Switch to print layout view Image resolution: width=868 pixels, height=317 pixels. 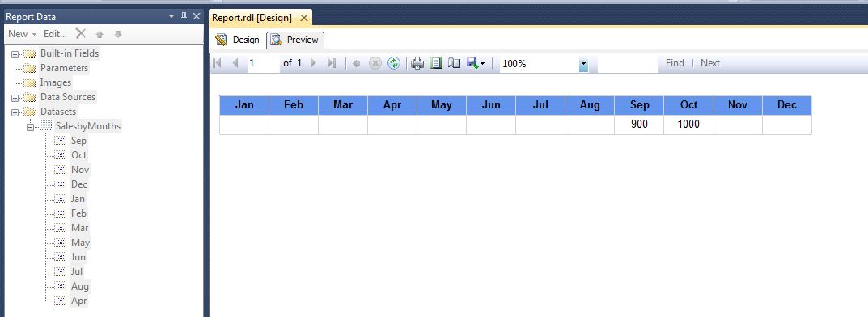pos(436,64)
